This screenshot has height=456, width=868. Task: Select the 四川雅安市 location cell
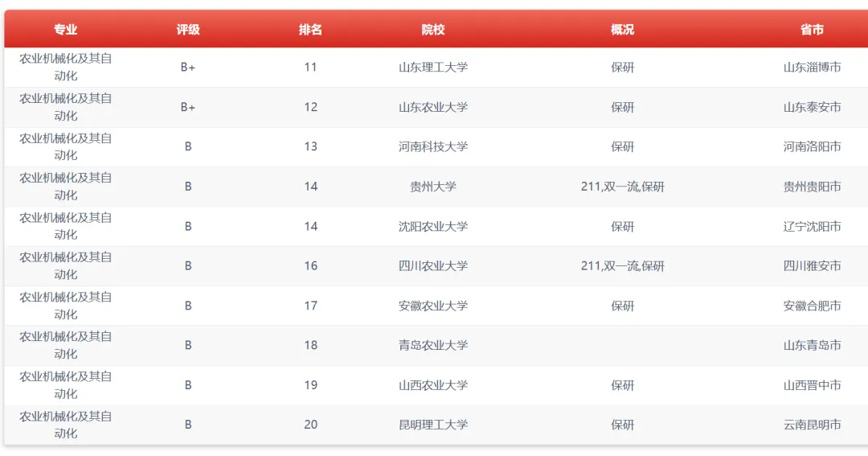coord(812,265)
